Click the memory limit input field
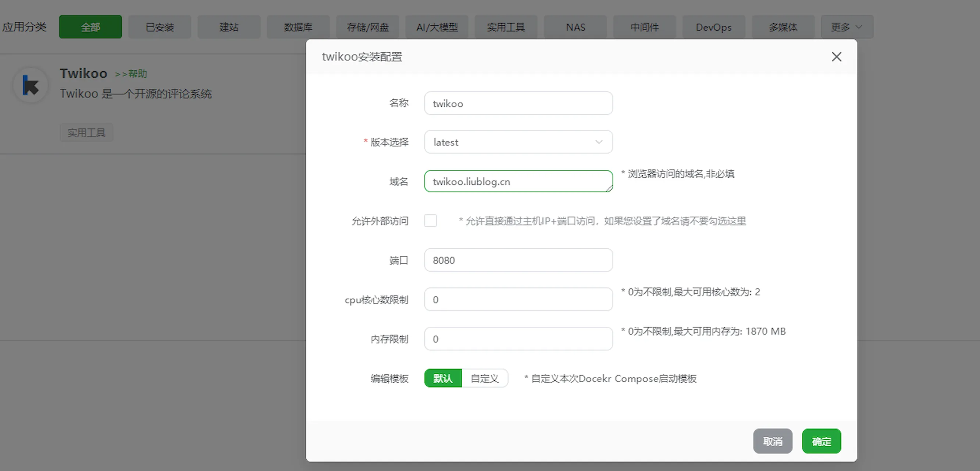 click(x=518, y=339)
